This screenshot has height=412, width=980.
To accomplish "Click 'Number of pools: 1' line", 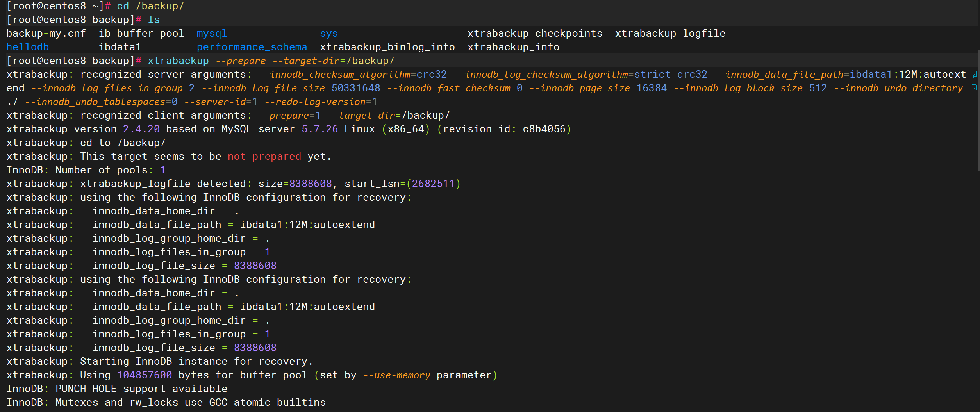I will tap(110, 170).
